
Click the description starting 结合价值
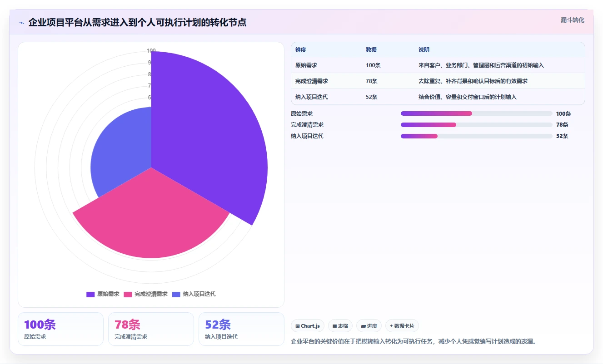(x=468, y=97)
